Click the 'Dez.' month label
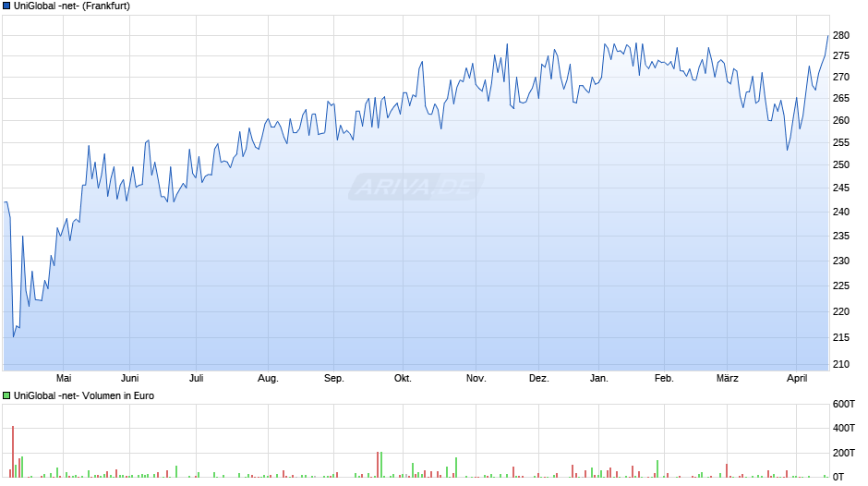This screenshot has width=868, height=486. coord(538,378)
